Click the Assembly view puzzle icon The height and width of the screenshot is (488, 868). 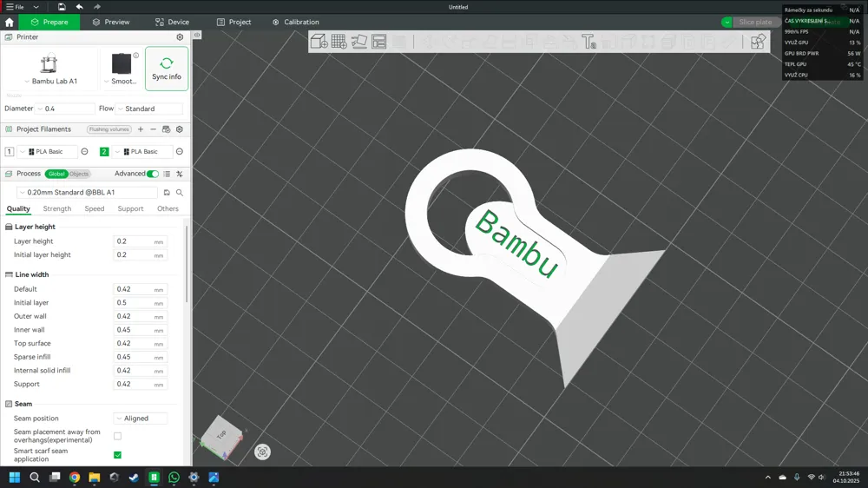click(758, 42)
